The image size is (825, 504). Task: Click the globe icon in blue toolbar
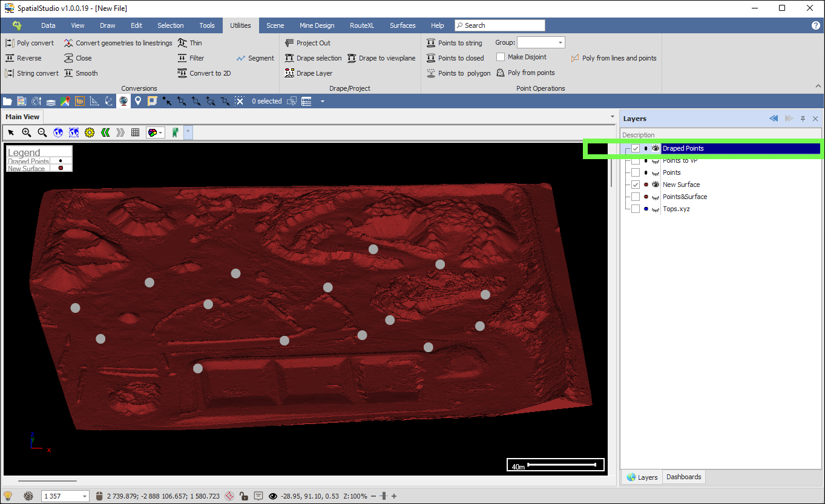123,101
